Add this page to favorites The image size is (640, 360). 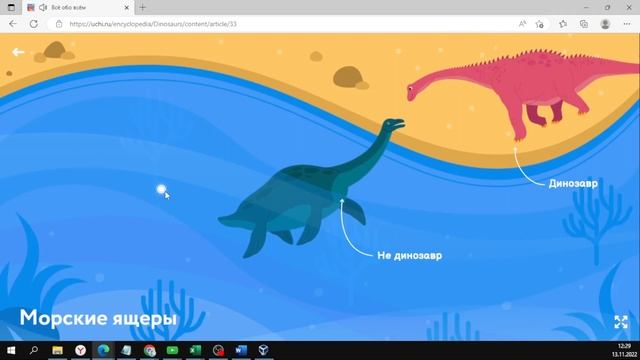point(540,24)
